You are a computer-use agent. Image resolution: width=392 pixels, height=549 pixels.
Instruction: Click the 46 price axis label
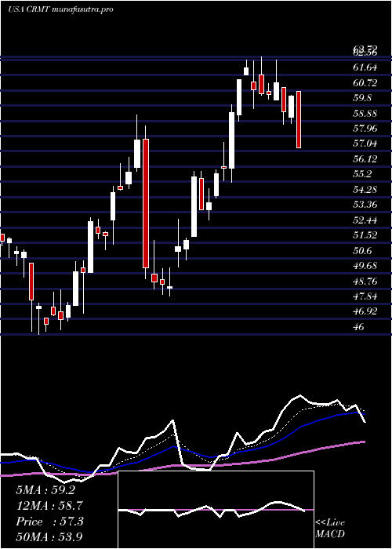(359, 327)
